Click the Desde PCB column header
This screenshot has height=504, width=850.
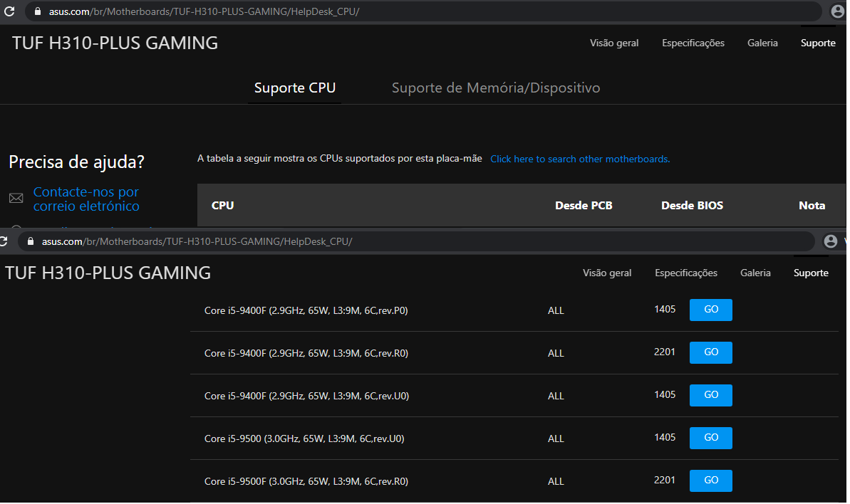[x=584, y=205]
